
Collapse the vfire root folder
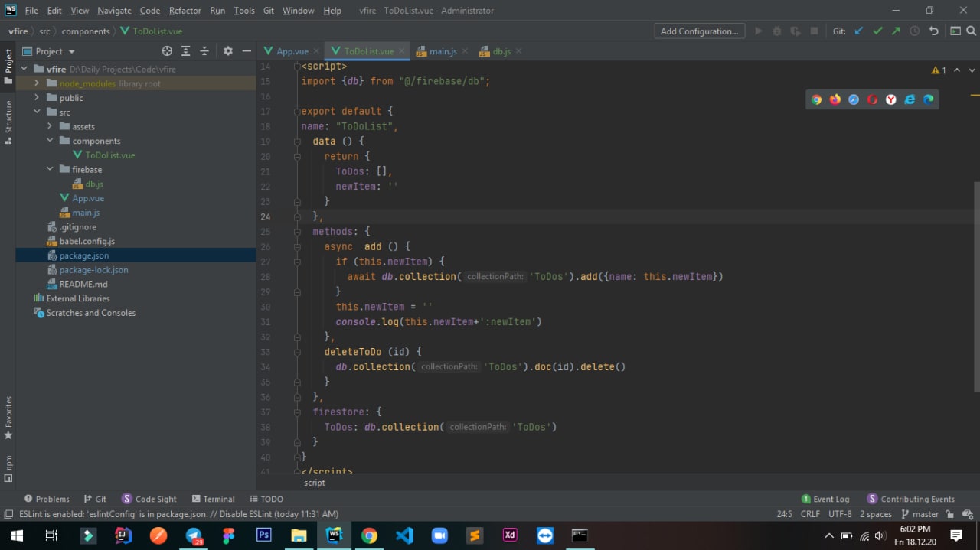click(x=25, y=69)
